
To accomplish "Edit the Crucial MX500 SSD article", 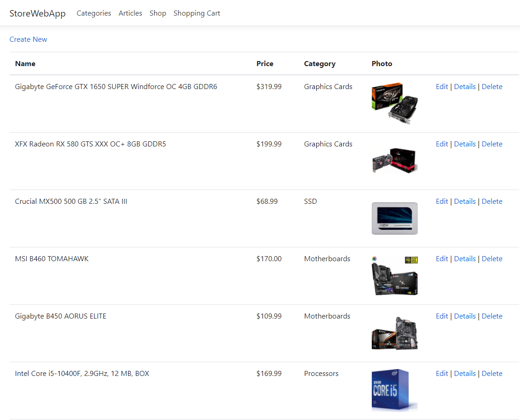I will click(442, 202).
